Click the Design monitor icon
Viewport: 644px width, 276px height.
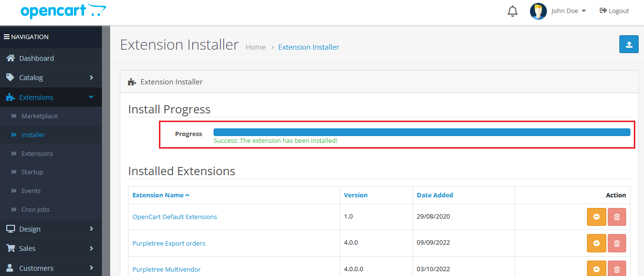(x=10, y=229)
